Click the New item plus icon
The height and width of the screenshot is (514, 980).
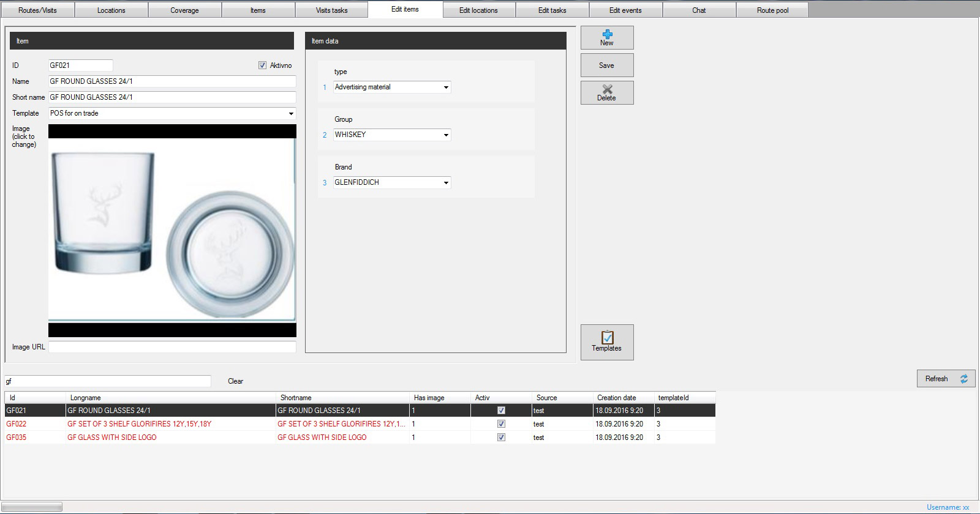(x=607, y=34)
